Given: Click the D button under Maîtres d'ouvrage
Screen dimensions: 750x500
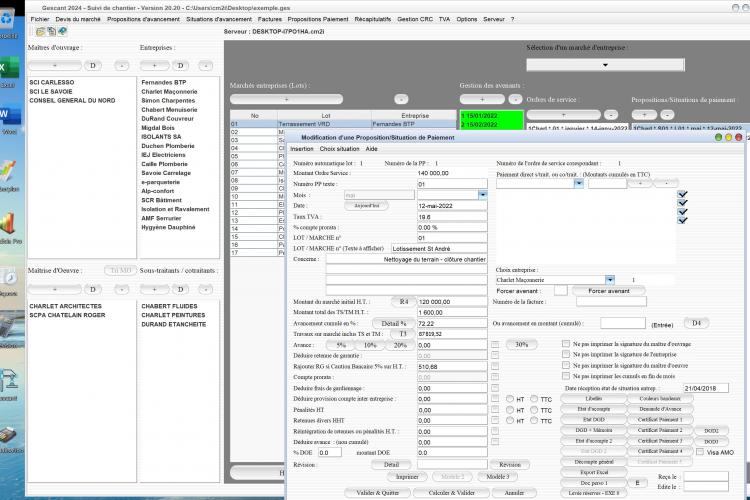Looking at the screenshot, I should click(x=93, y=66).
